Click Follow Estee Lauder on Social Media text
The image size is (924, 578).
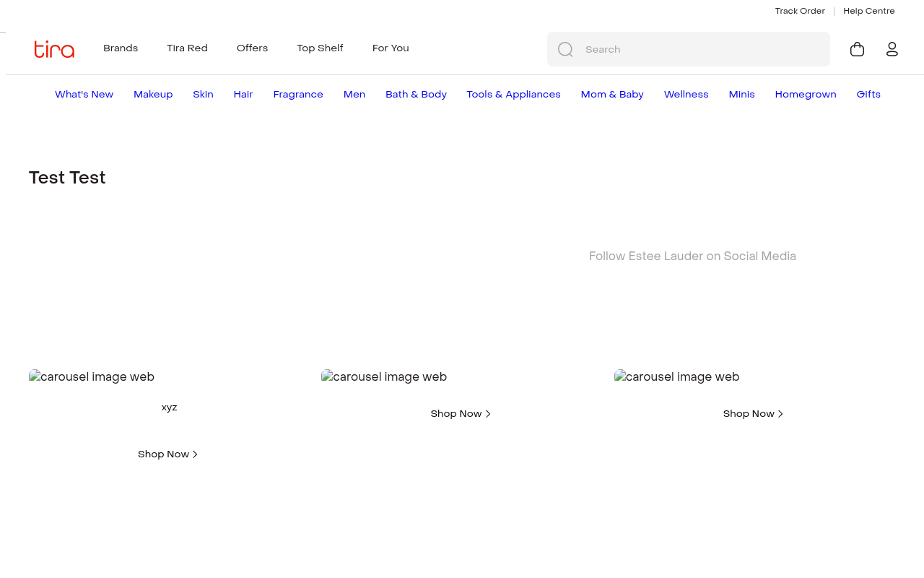click(692, 256)
